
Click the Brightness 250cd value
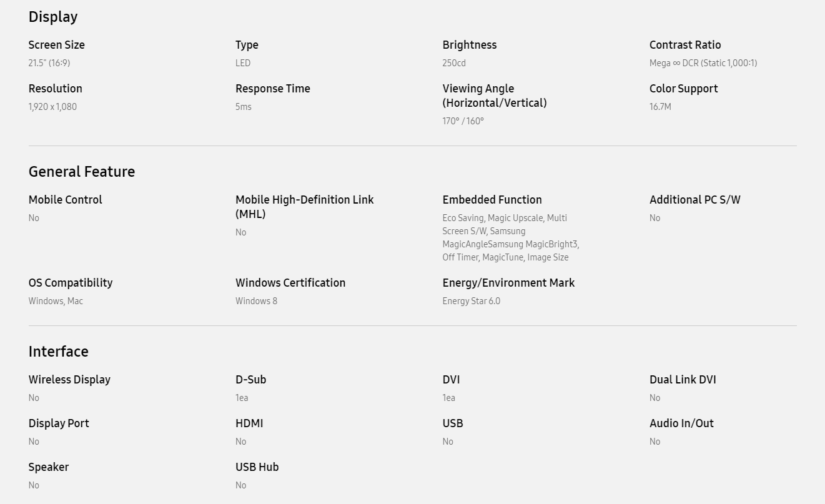click(x=453, y=63)
